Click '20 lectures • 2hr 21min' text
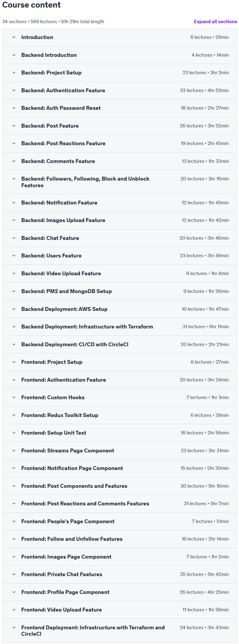The width and height of the screenshot is (239, 644). (x=205, y=345)
